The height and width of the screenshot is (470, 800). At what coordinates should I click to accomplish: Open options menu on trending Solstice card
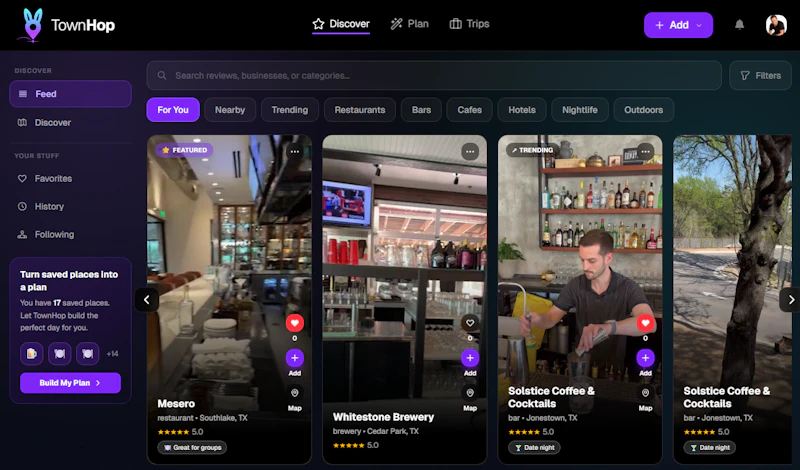click(x=645, y=152)
